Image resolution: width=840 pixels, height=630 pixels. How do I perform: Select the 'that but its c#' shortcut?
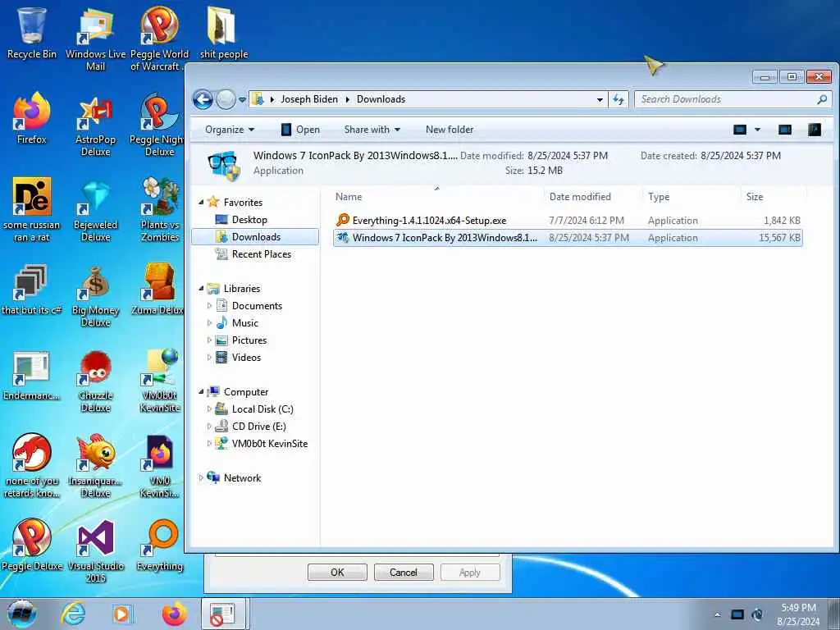click(32, 290)
